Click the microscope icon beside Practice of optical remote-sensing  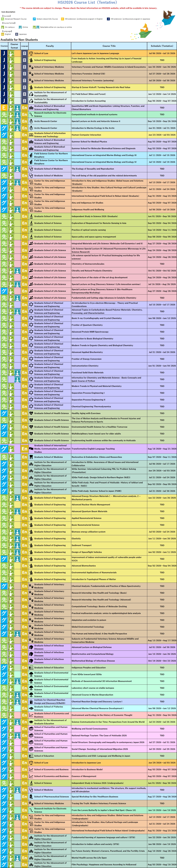click(x=31, y=230)
